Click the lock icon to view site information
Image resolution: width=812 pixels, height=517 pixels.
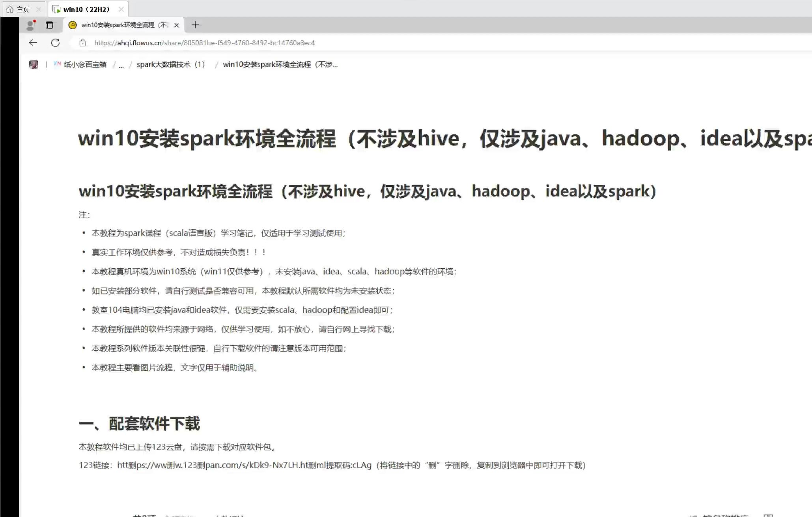[82, 43]
